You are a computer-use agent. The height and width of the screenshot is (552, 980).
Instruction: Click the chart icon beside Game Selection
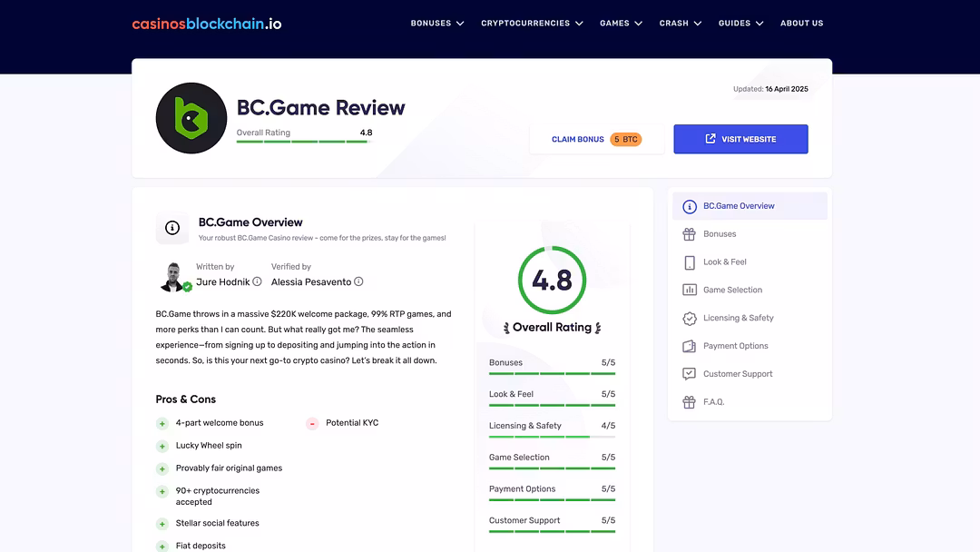pyautogui.click(x=690, y=290)
